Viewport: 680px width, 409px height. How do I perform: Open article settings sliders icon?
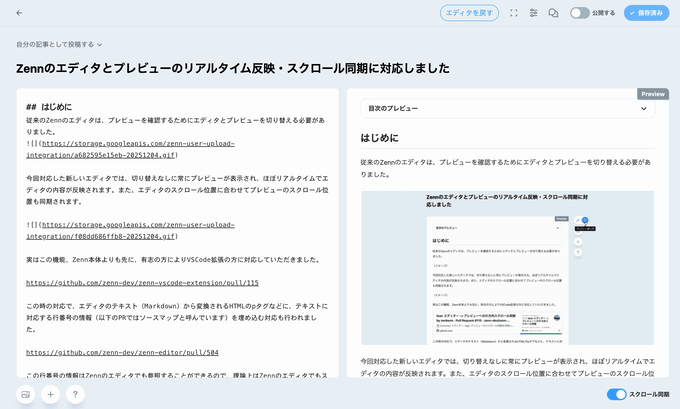[533, 13]
